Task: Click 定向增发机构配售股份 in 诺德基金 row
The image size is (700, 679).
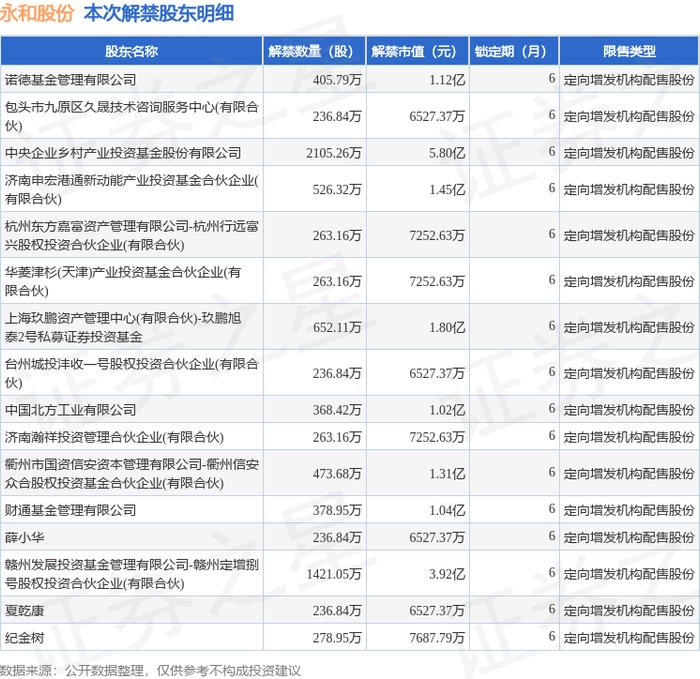Action: [x=629, y=80]
